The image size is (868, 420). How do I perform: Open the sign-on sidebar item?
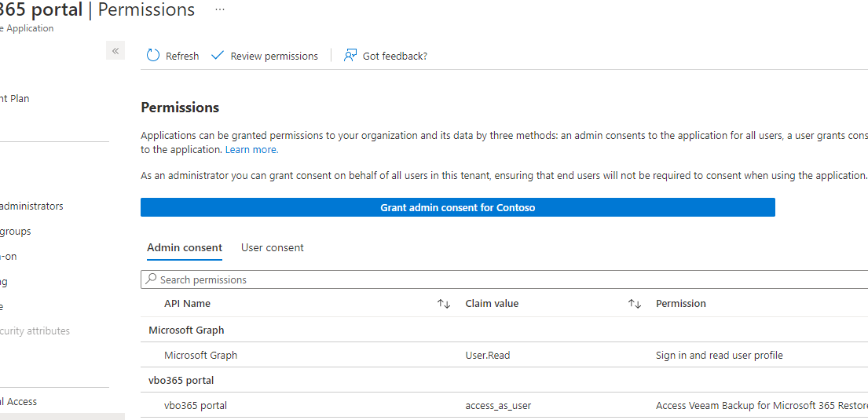point(9,256)
